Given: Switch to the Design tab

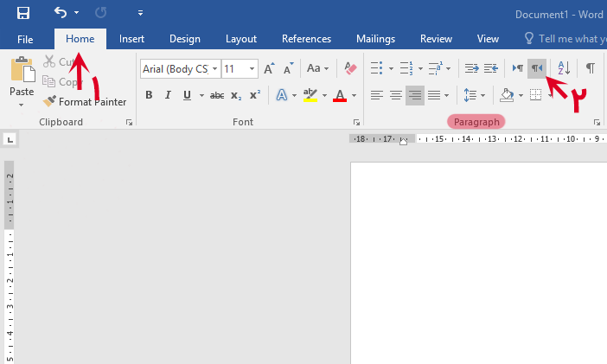Looking at the screenshot, I should click(x=185, y=39).
